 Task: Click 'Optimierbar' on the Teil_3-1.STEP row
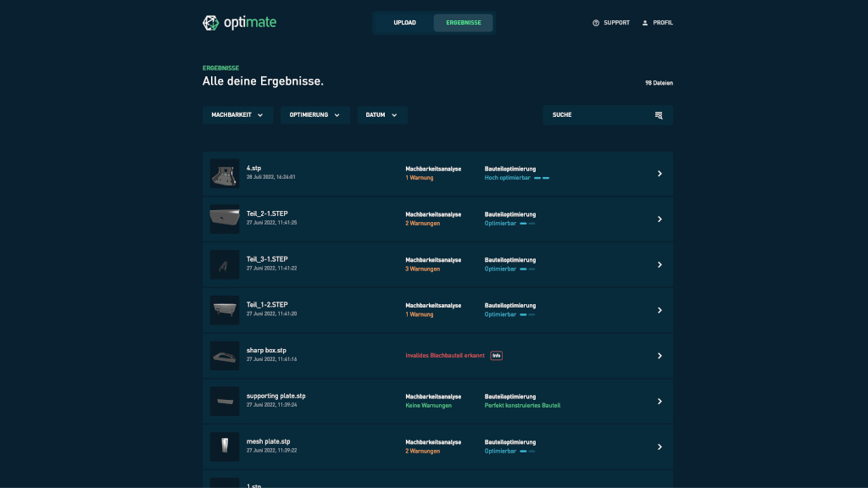500,269
